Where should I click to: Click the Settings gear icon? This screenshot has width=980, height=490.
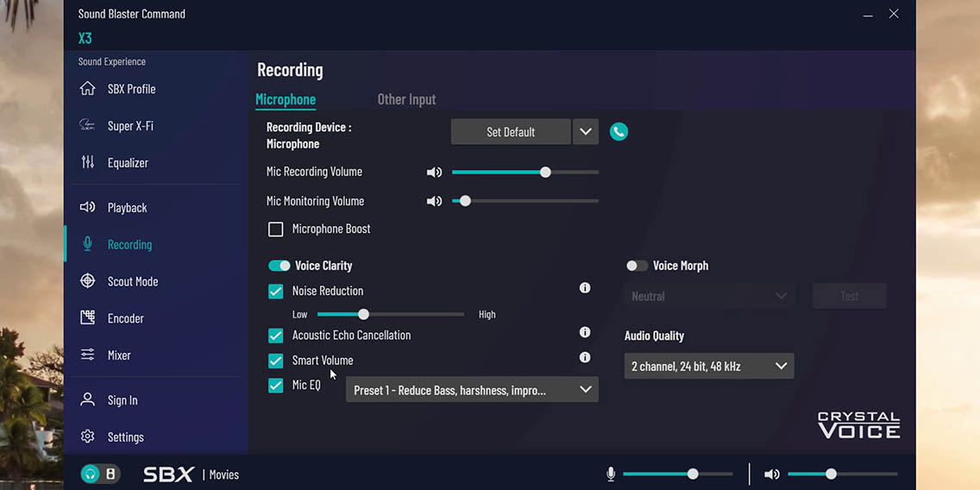pos(87,437)
